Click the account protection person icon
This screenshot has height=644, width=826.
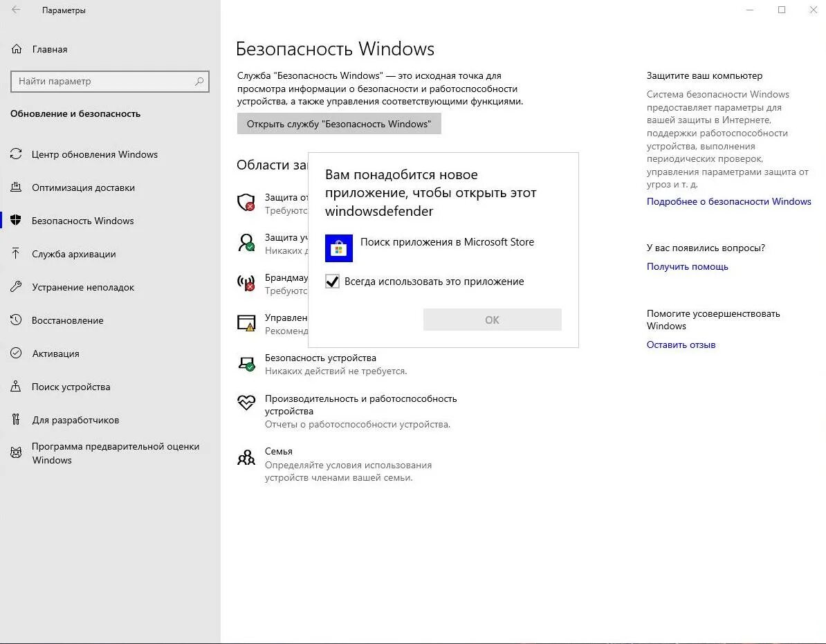pos(246,242)
